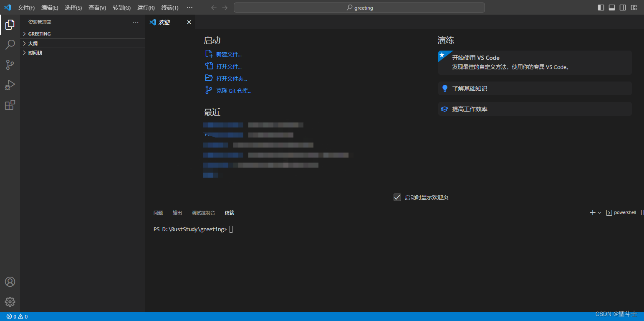Image resolution: width=644 pixels, height=321 pixels.
Task: Open the Accounts menu icon
Action: (10, 282)
